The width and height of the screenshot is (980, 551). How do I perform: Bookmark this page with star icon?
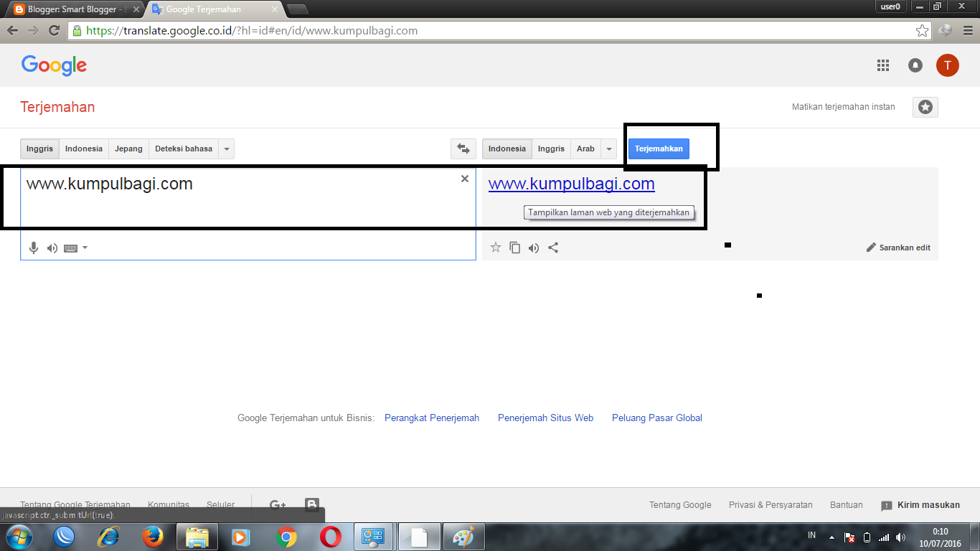[x=922, y=31]
